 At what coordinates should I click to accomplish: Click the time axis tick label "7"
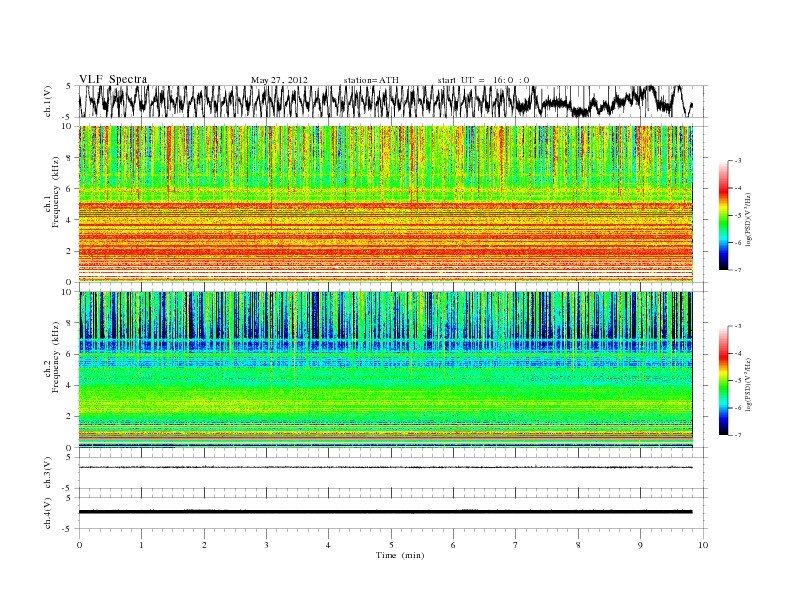pos(516,545)
